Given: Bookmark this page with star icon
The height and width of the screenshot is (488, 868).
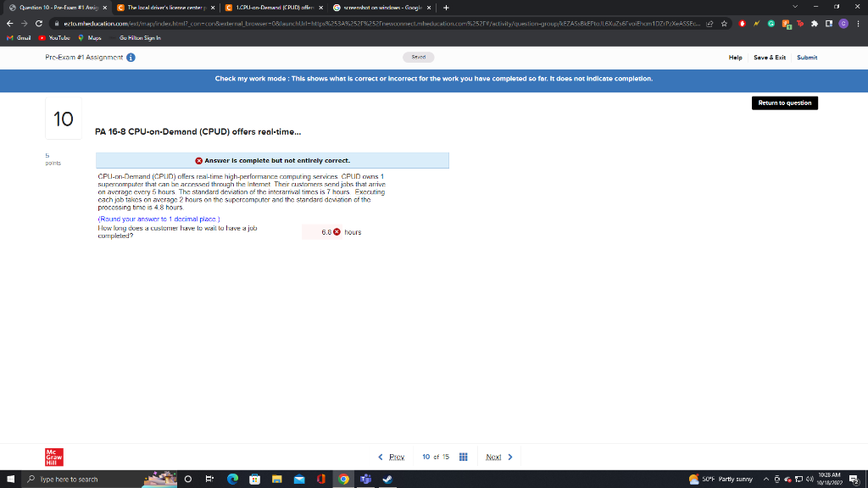Looking at the screenshot, I should pyautogui.click(x=724, y=24).
